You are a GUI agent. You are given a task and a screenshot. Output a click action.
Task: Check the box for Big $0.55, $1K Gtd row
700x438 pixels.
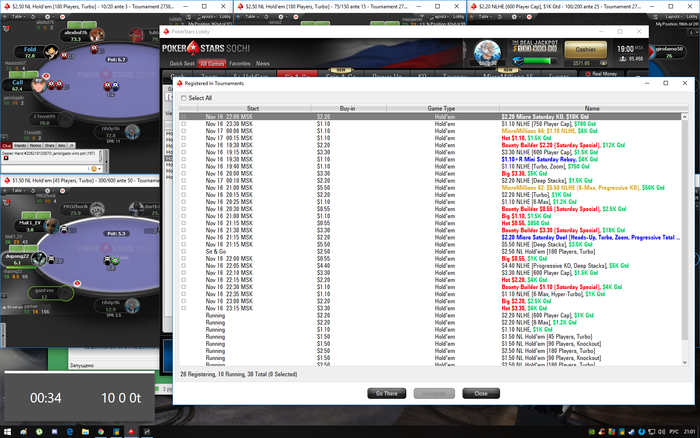[x=183, y=259]
